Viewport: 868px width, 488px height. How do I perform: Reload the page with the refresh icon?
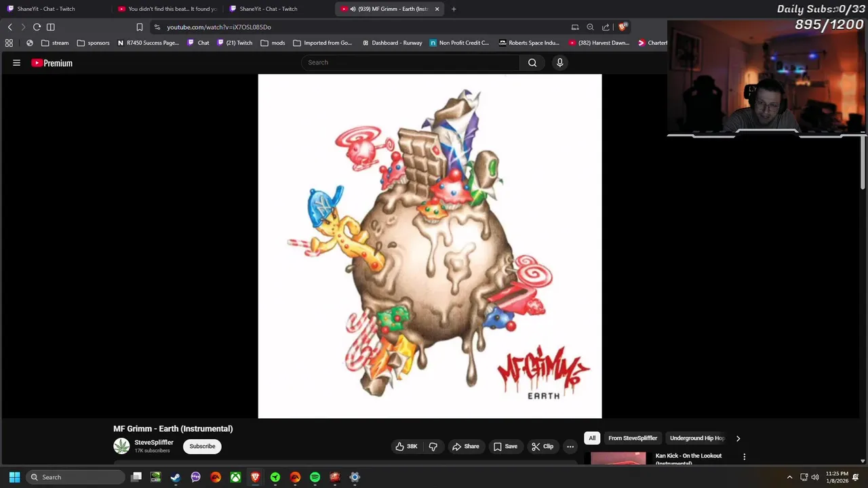point(37,27)
